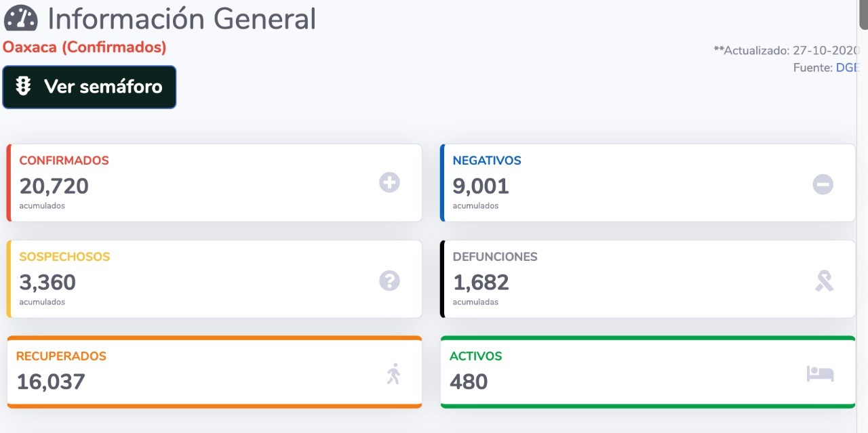The image size is (868, 433).
Task: Click the traffic light icon in Ver semáforo
Action: click(x=24, y=87)
